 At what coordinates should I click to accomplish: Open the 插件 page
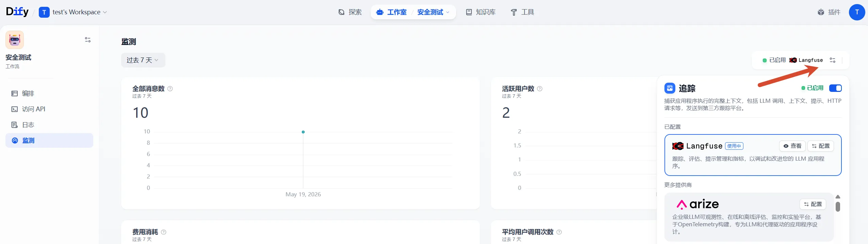pos(829,12)
